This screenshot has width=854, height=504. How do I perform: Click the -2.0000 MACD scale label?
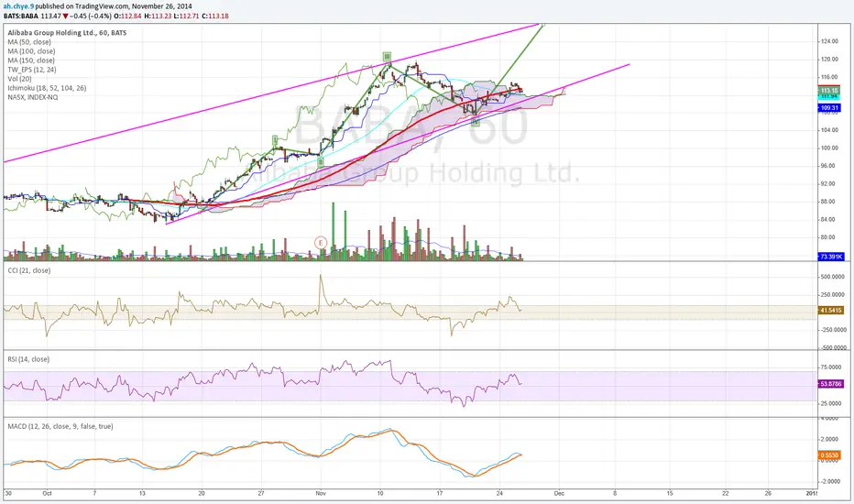tap(829, 482)
